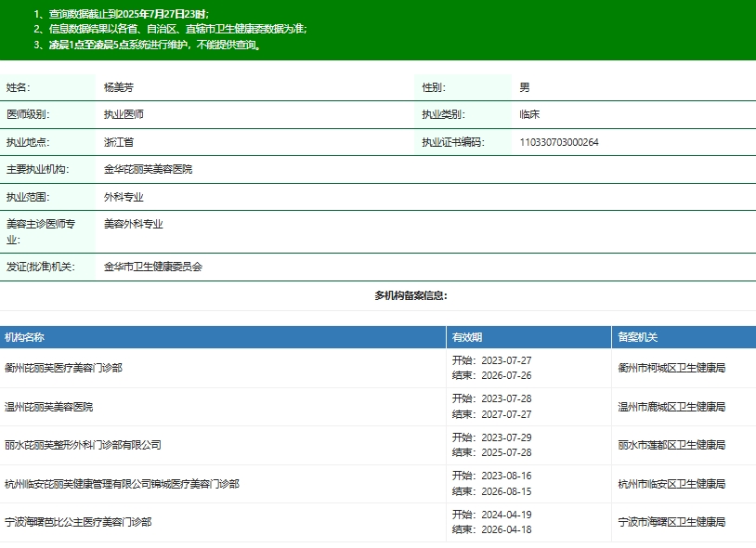Click the 金华市卫生健康委员会 issuing authority
756x548 pixels.
(x=152, y=267)
